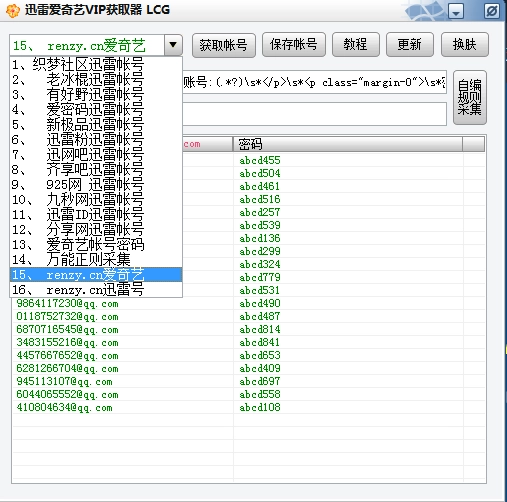Select highlighted 15、renzy.cn爱奇艺 option

[96, 275]
